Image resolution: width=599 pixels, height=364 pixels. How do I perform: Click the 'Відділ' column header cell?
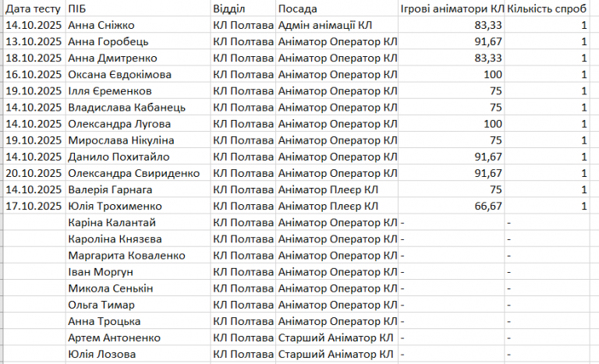coord(229,9)
